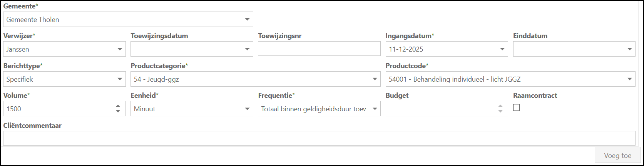Viewport: 644px width, 166px height.
Task: Click the Toewijzingsnr input field
Action: tap(319, 49)
